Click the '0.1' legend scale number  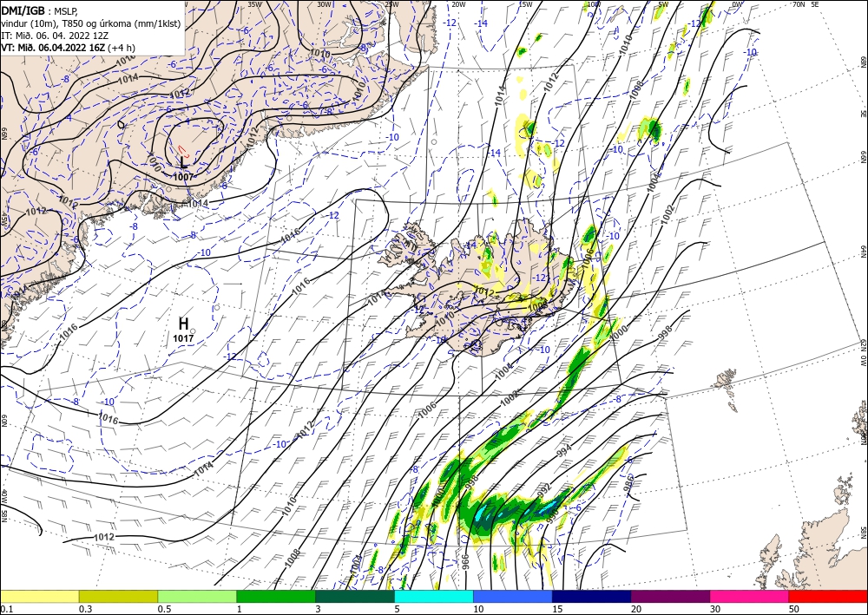(5, 608)
